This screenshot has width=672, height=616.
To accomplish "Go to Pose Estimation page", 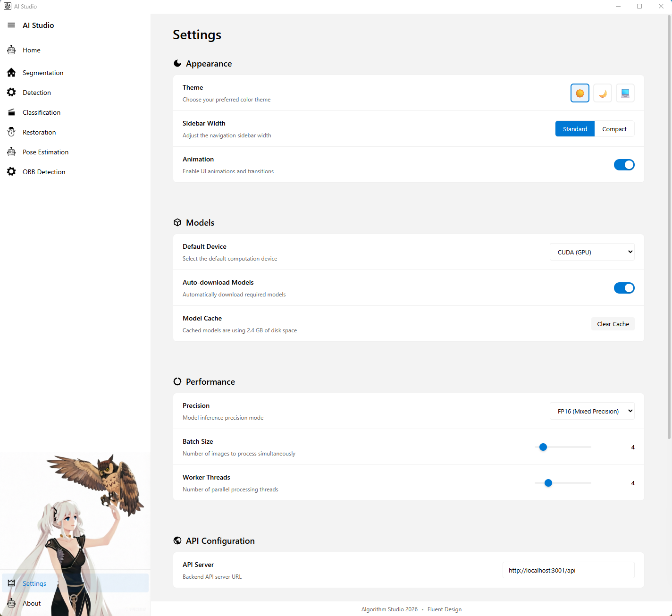I will [x=45, y=152].
